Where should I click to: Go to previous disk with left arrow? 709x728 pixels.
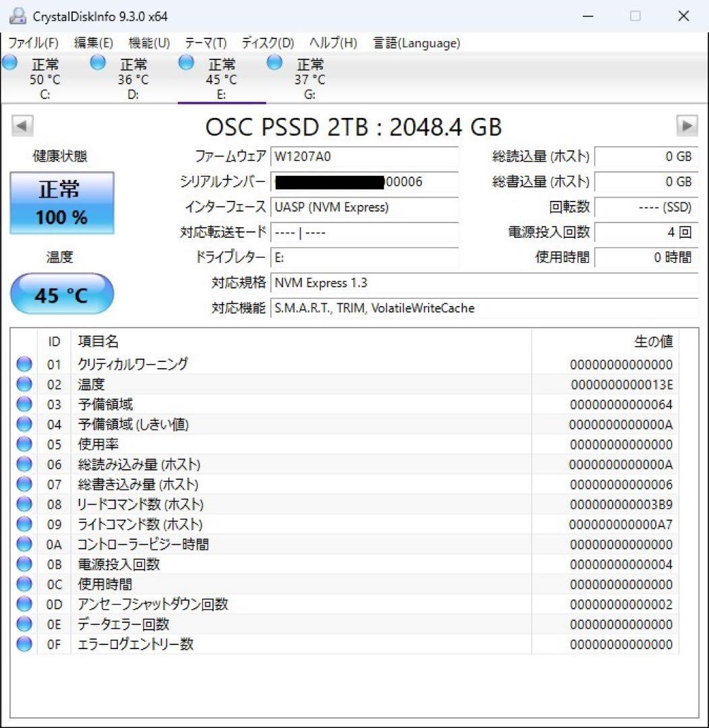(x=22, y=126)
